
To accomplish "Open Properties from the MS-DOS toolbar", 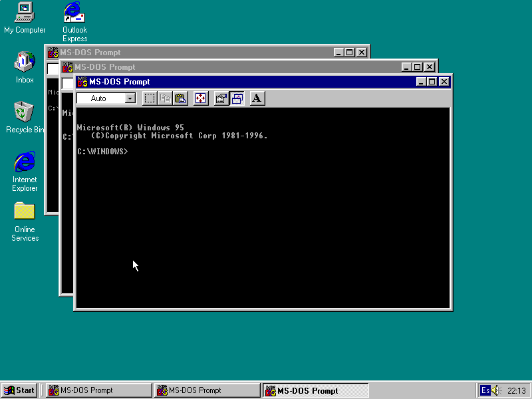I will [221, 98].
